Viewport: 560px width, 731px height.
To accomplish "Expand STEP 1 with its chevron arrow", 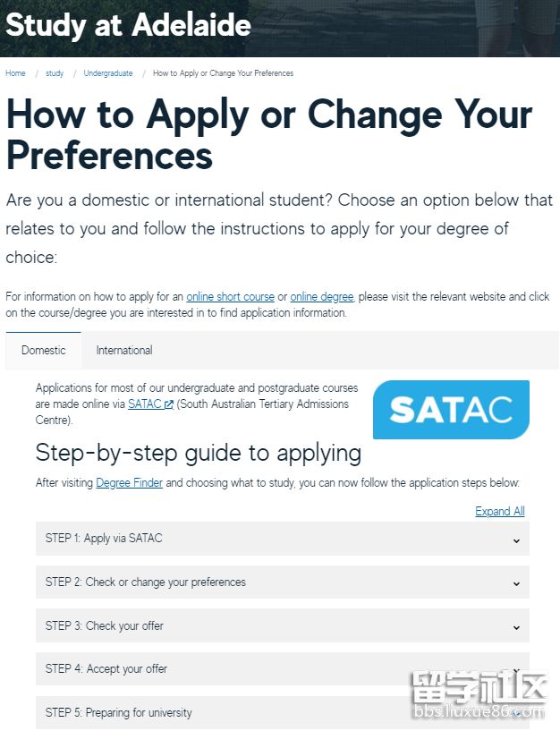I will [x=516, y=540].
